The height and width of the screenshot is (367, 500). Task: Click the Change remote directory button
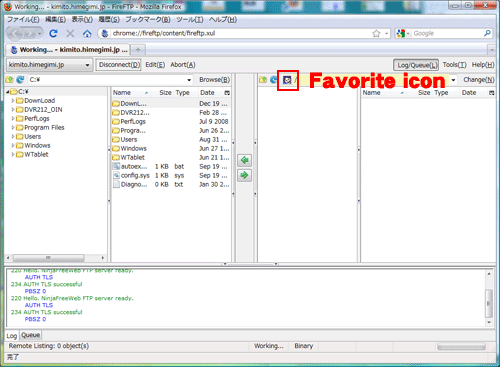478,80
